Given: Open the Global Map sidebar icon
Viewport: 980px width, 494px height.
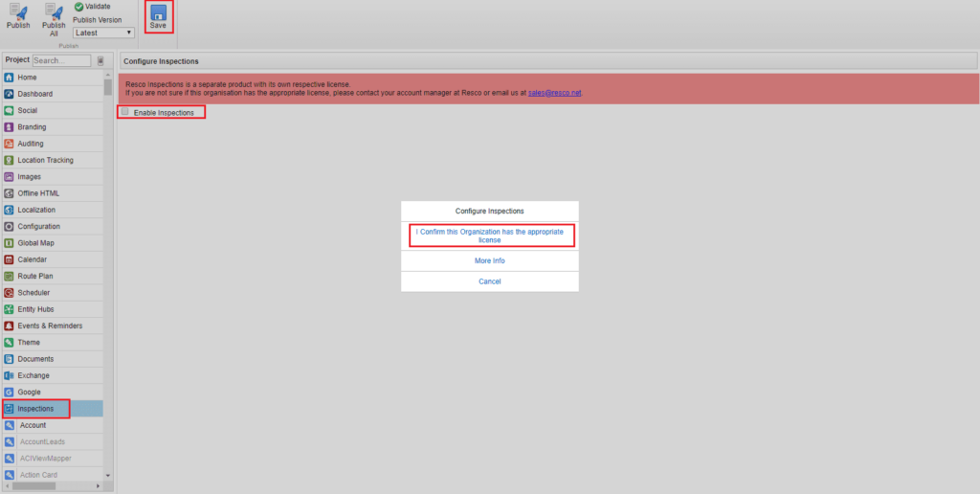Looking at the screenshot, I should pyautogui.click(x=9, y=243).
